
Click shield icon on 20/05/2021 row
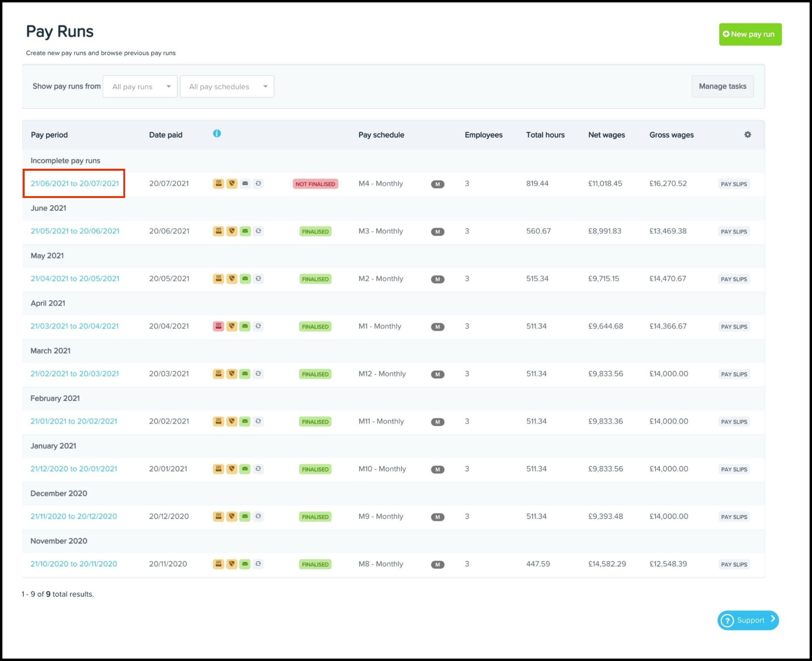click(232, 278)
